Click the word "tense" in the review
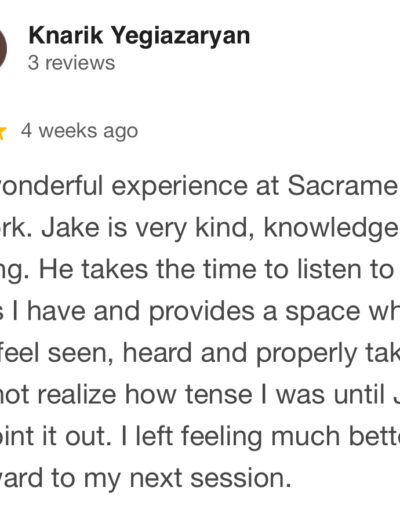The width and height of the screenshot is (400, 516). 219,396
